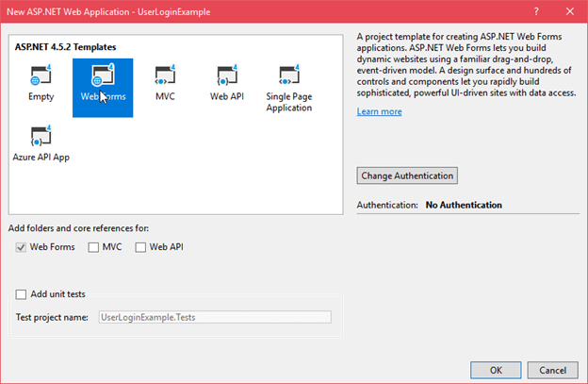The height and width of the screenshot is (384, 588).
Task: Pick the Web API template icon
Action: [x=227, y=77]
